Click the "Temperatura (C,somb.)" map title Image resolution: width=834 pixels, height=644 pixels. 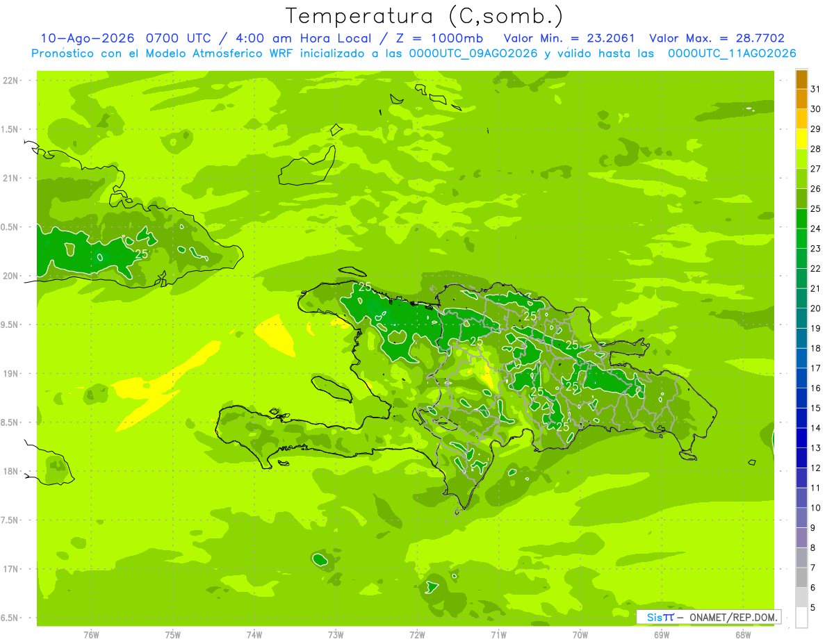tap(425, 15)
